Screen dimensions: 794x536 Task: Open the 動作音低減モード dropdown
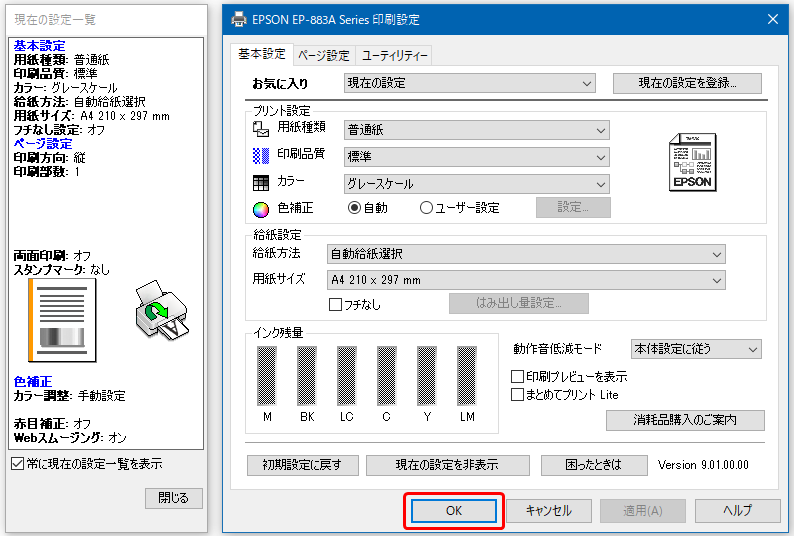click(696, 349)
